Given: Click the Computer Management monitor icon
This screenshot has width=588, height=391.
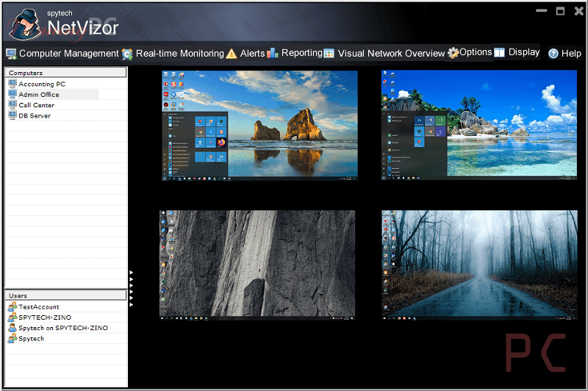Looking at the screenshot, I should coord(11,54).
